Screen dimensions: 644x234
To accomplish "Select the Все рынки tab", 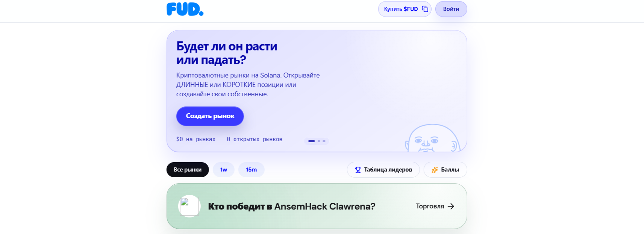I will (188, 170).
